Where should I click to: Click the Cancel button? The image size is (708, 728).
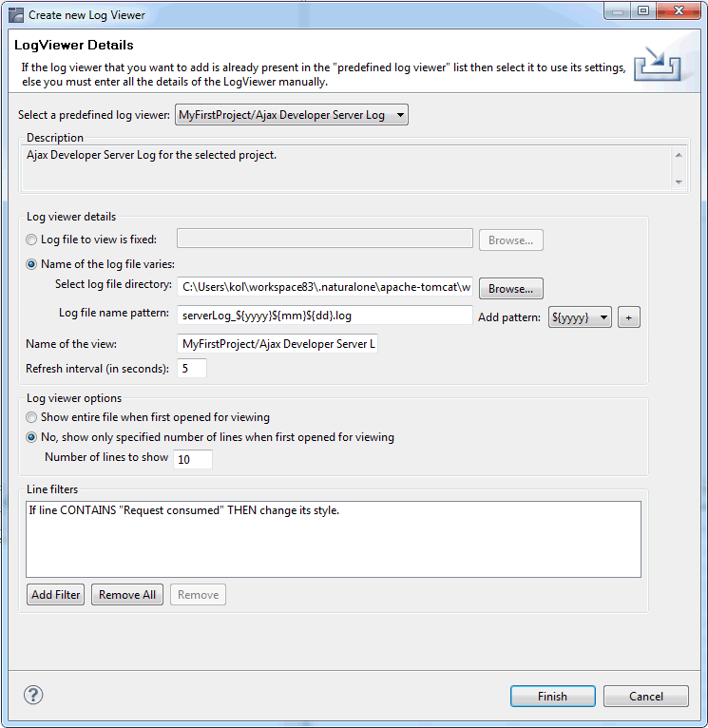(x=646, y=697)
